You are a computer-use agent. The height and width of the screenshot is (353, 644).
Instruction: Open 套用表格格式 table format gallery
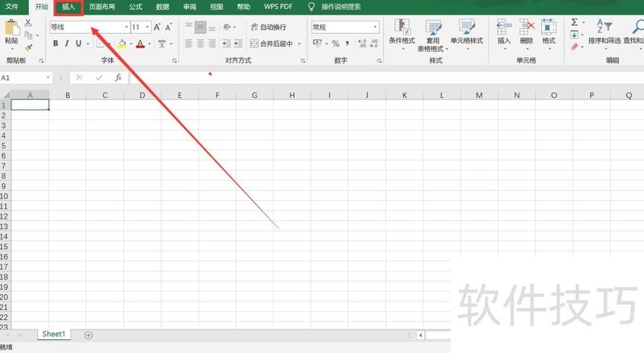pos(433,35)
